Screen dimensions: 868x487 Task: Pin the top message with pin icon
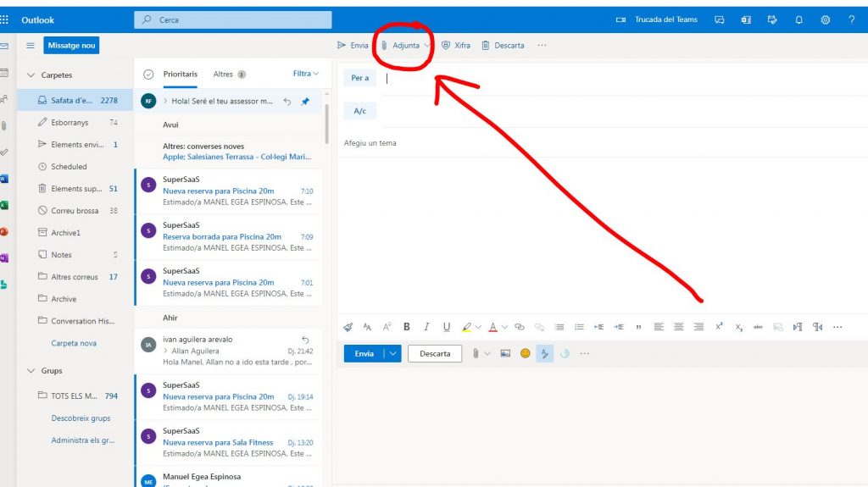pyautogui.click(x=306, y=101)
